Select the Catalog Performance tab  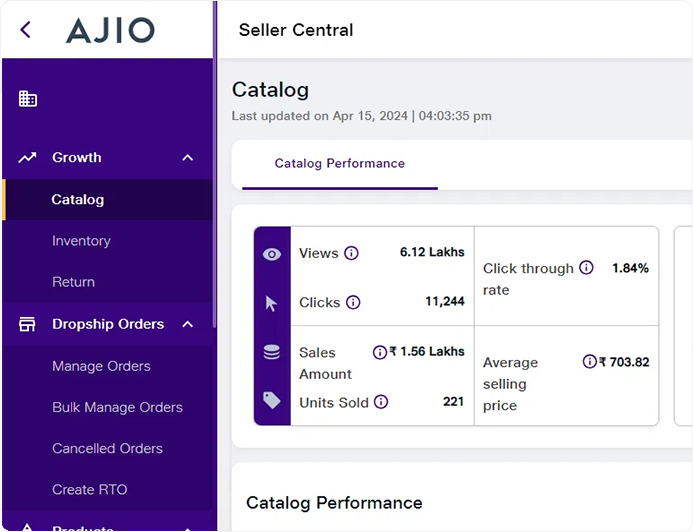[339, 163]
